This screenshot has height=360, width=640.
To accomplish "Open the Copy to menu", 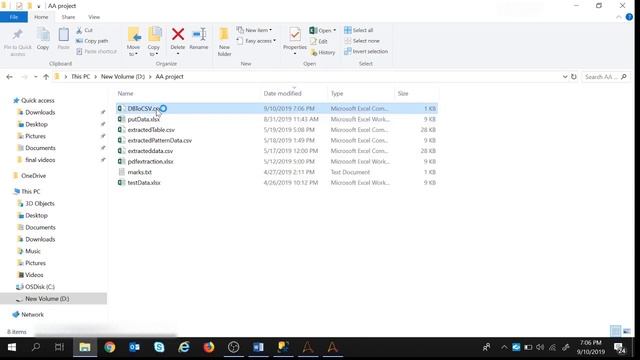I will coord(154,42).
